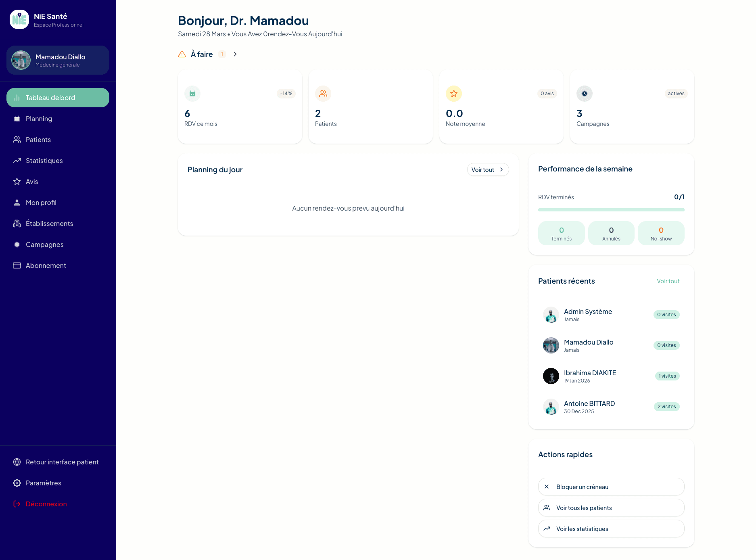756x560 pixels.
Task: Click Voir tout in Patients récents
Action: (x=668, y=281)
